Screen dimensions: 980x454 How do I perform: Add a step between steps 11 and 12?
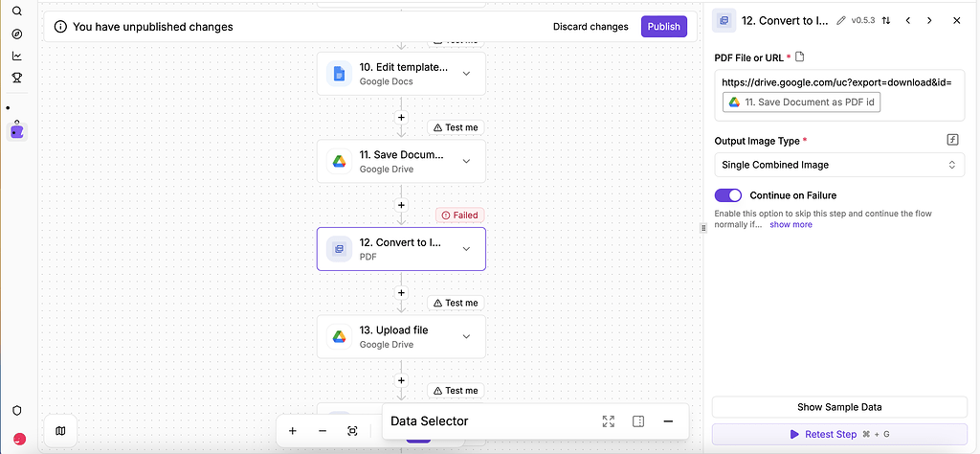point(401,205)
